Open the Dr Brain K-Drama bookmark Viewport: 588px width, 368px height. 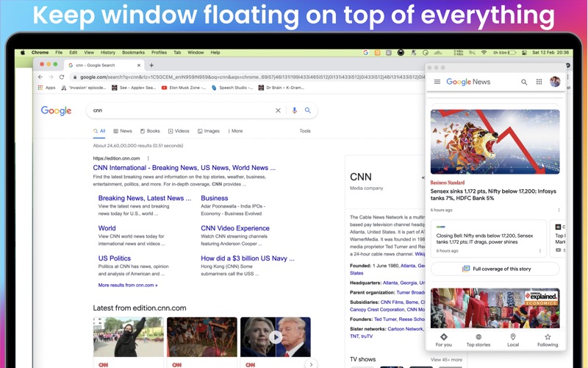click(281, 88)
